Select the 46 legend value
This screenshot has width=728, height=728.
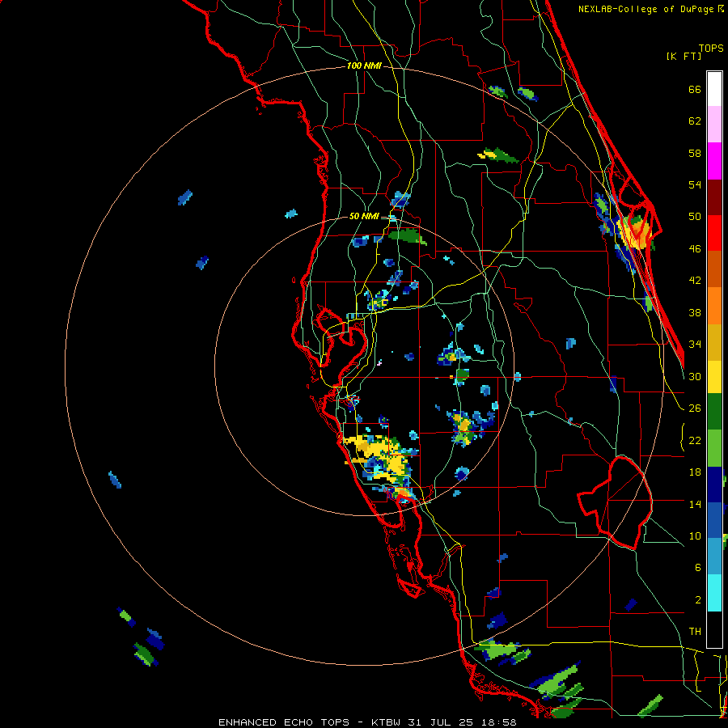(695, 249)
